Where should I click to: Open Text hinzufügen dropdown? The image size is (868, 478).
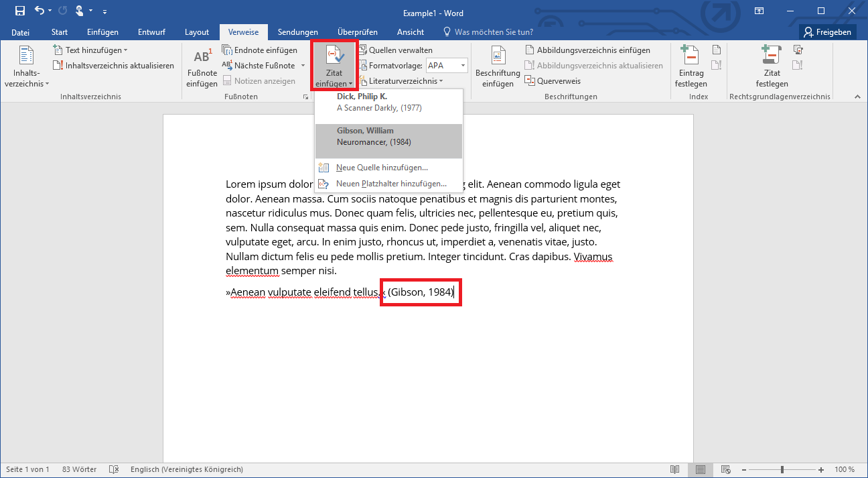[90, 50]
